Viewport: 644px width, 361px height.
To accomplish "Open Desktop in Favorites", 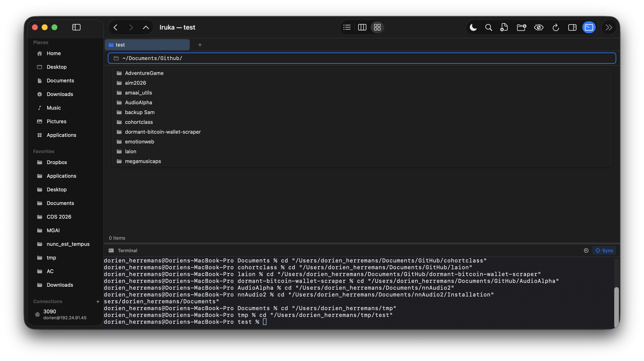I will [66, 189].
